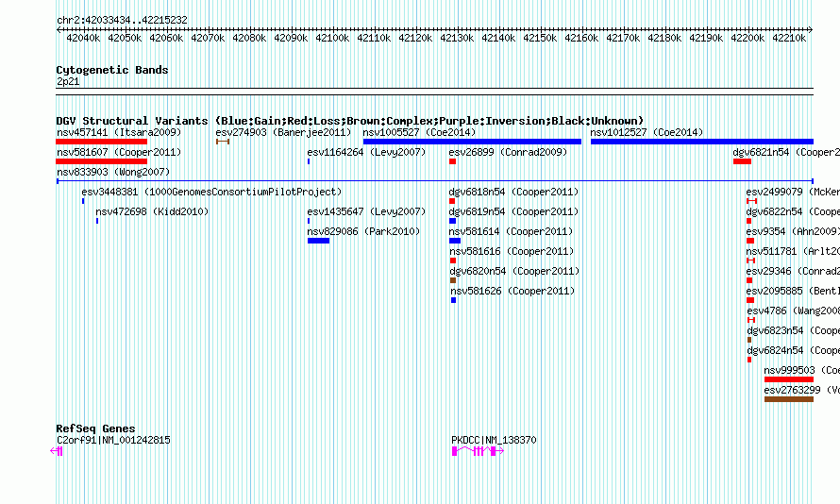Click the nsv1012527 (Coe2014) blue gain bar
The width and height of the screenshot is (840, 504).
(702, 142)
